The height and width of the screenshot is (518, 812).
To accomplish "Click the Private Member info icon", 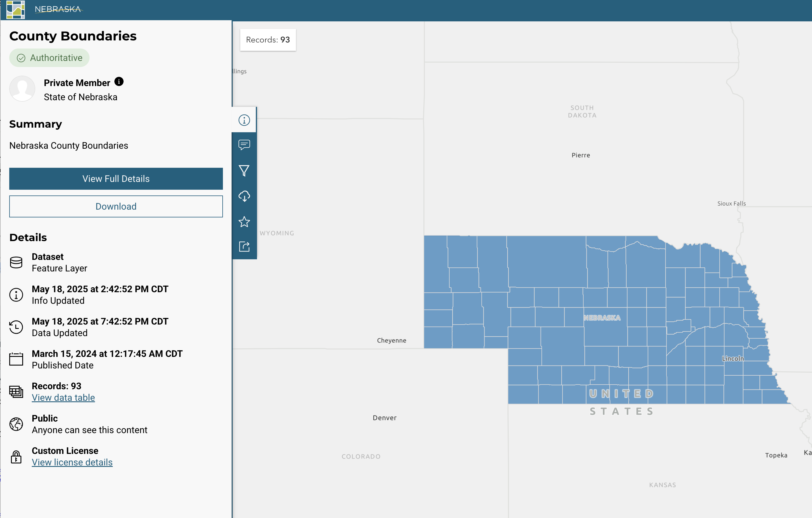I will click(119, 82).
